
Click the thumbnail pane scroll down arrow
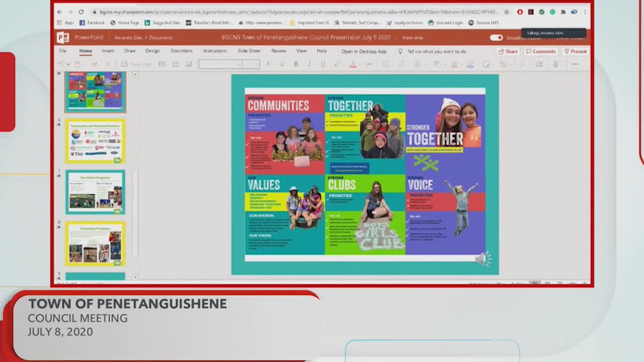[x=135, y=277]
